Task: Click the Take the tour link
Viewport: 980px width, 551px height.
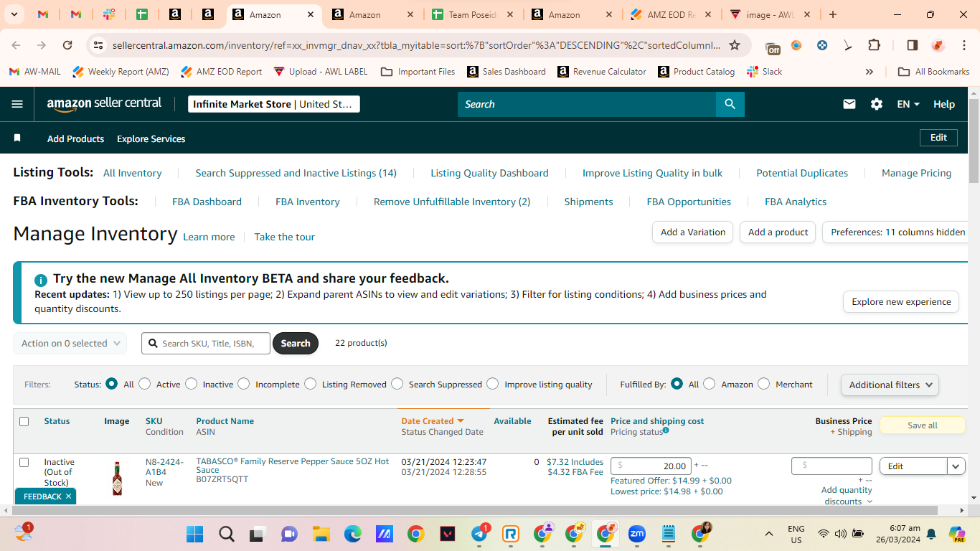Action: [285, 237]
